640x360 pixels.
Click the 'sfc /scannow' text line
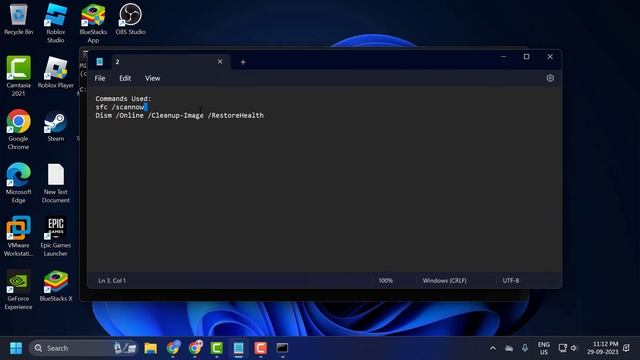(x=120, y=107)
